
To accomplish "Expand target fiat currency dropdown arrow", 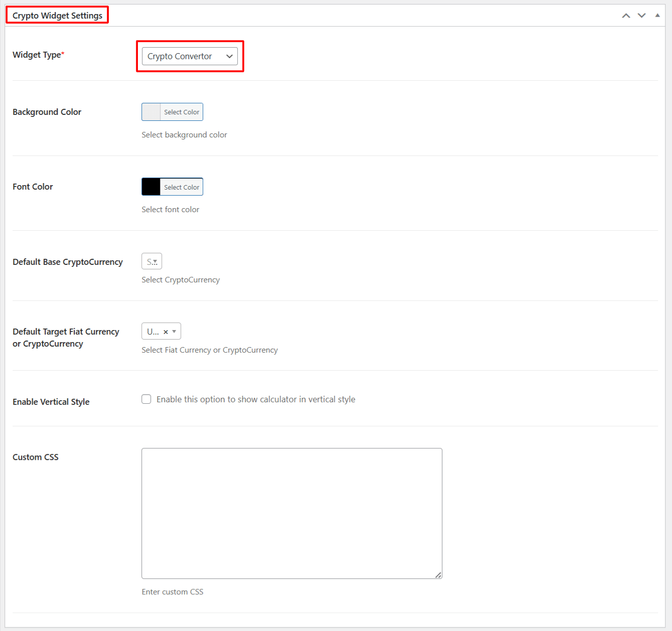I will 174,332.
